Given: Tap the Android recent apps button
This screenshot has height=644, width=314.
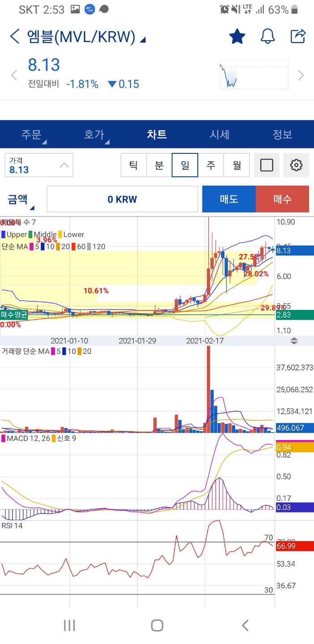Looking at the screenshot, I should click(x=69, y=625).
